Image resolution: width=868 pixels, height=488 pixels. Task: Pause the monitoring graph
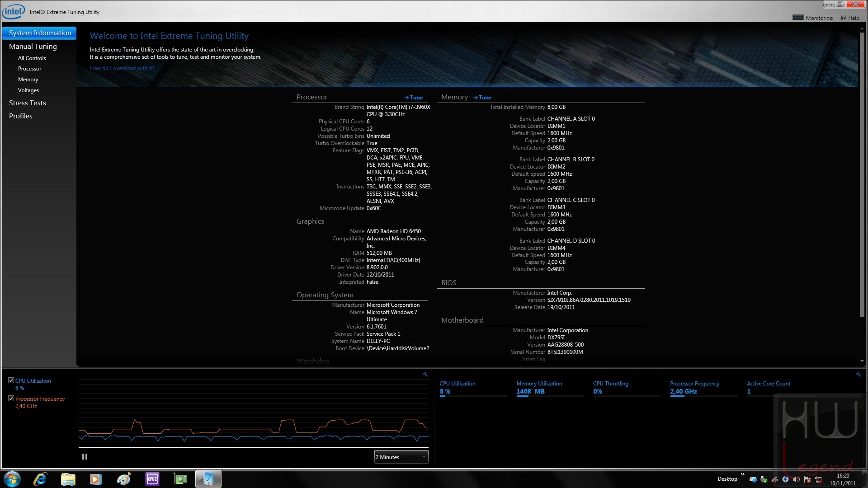pyautogui.click(x=85, y=457)
